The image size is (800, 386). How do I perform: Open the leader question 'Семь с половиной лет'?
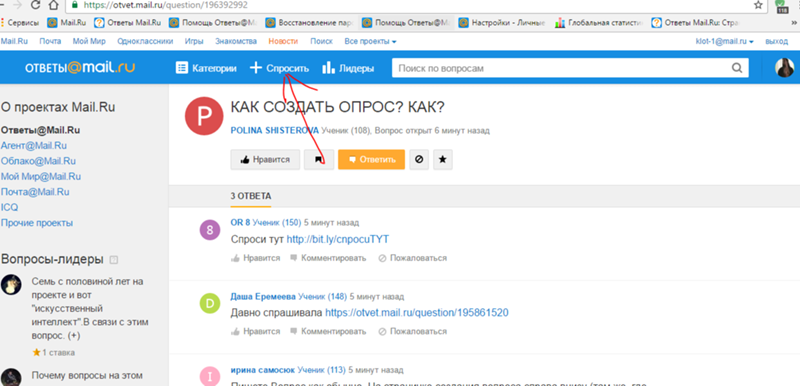[x=90, y=308]
